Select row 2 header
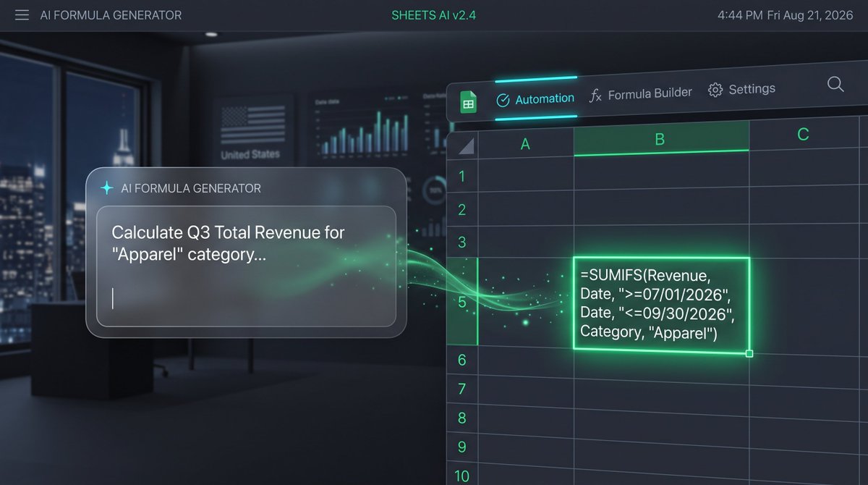The height and width of the screenshot is (485, 868). [x=462, y=210]
